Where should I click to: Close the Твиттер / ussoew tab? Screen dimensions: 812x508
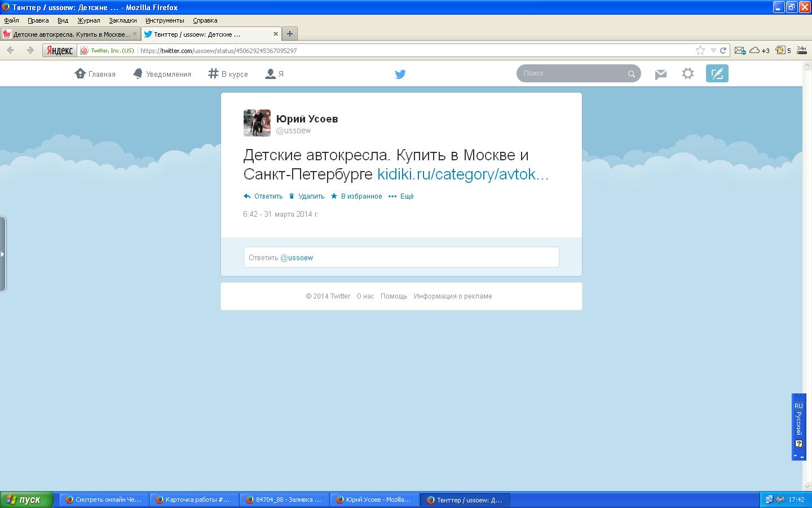[276, 34]
